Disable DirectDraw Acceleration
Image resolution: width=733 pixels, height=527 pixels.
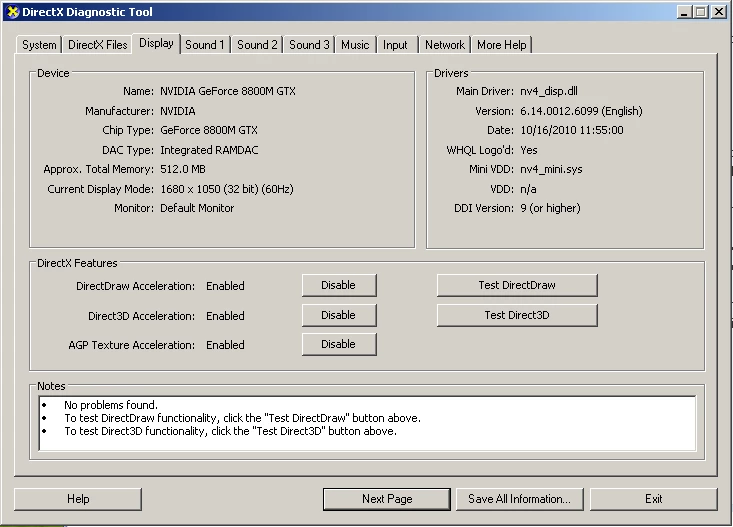pyautogui.click(x=339, y=285)
